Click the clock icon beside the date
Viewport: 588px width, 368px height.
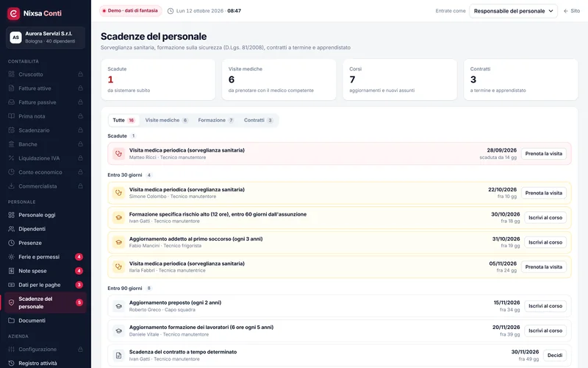(x=171, y=11)
